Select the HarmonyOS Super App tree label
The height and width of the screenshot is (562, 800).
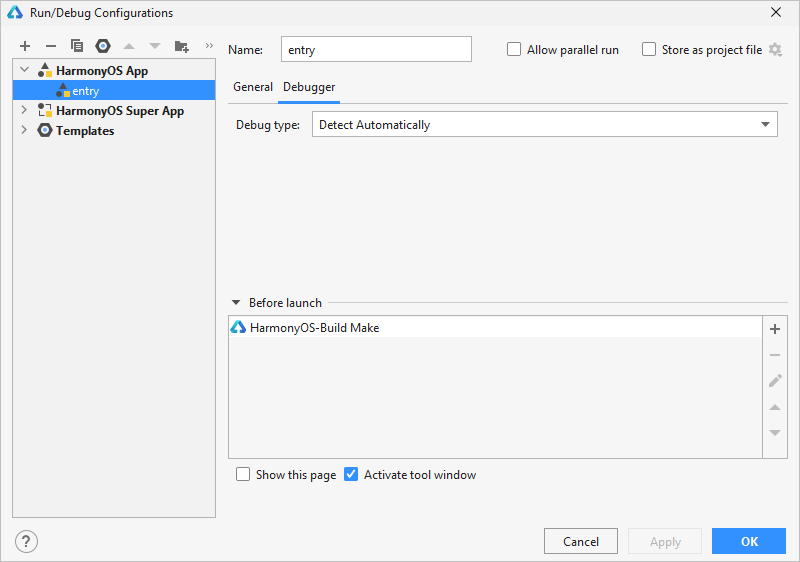coord(120,111)
